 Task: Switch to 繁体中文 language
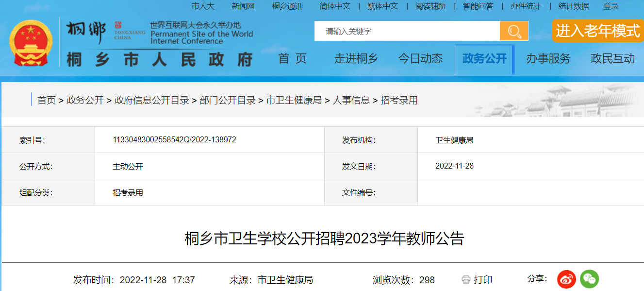[382, 6]
